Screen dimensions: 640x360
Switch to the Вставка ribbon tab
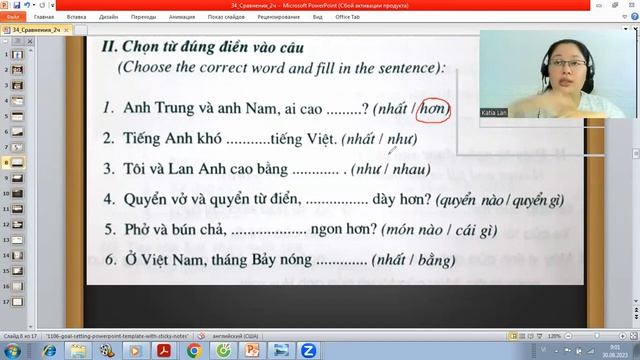[76, 17]
